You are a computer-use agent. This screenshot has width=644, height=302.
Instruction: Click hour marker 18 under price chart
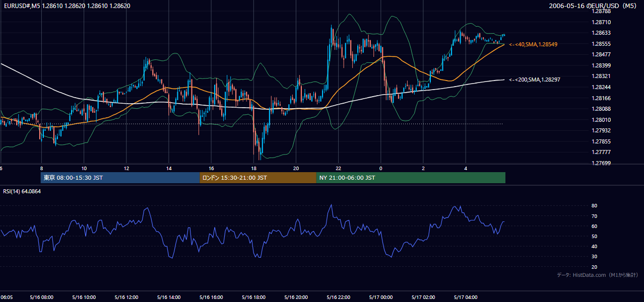point(253,169)
